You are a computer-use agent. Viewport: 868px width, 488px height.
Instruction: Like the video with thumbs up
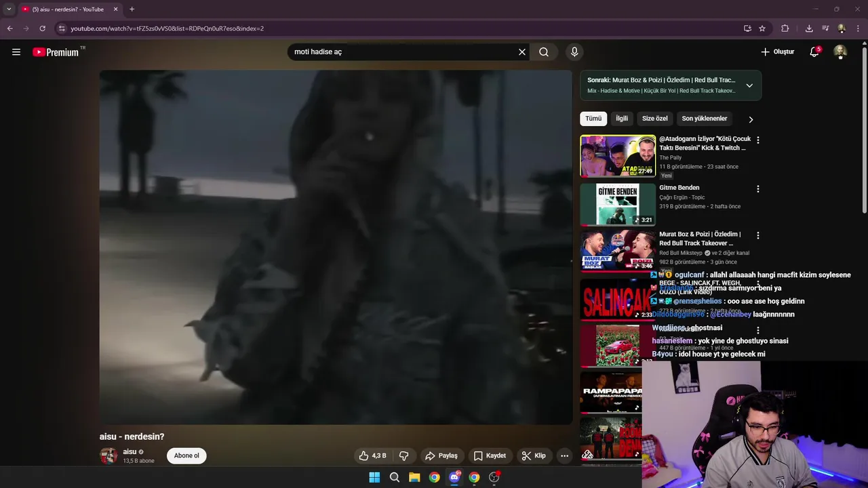[x=372, y=455]
